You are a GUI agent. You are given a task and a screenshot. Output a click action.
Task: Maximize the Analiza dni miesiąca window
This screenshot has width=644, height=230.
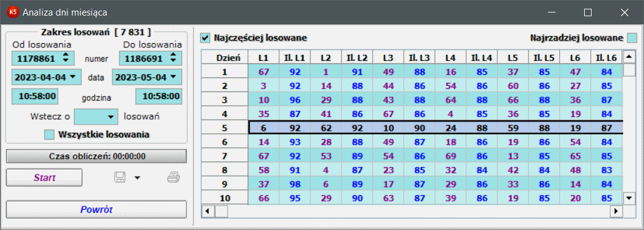pyautogui.click(x=588, y=12)
